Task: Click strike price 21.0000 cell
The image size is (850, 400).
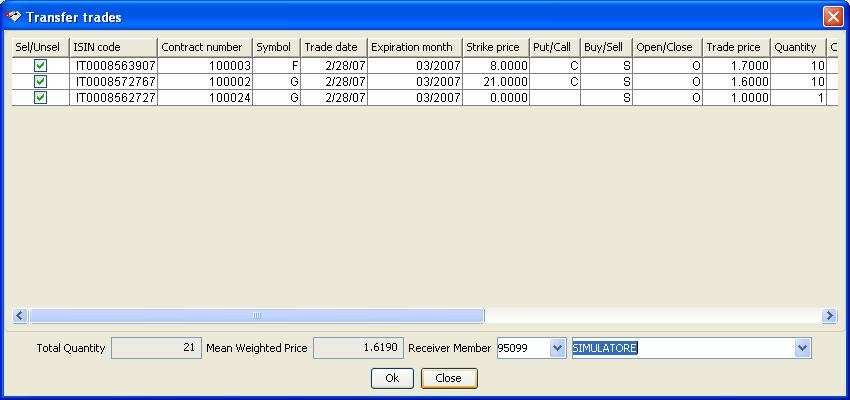Action: (496, 82)
